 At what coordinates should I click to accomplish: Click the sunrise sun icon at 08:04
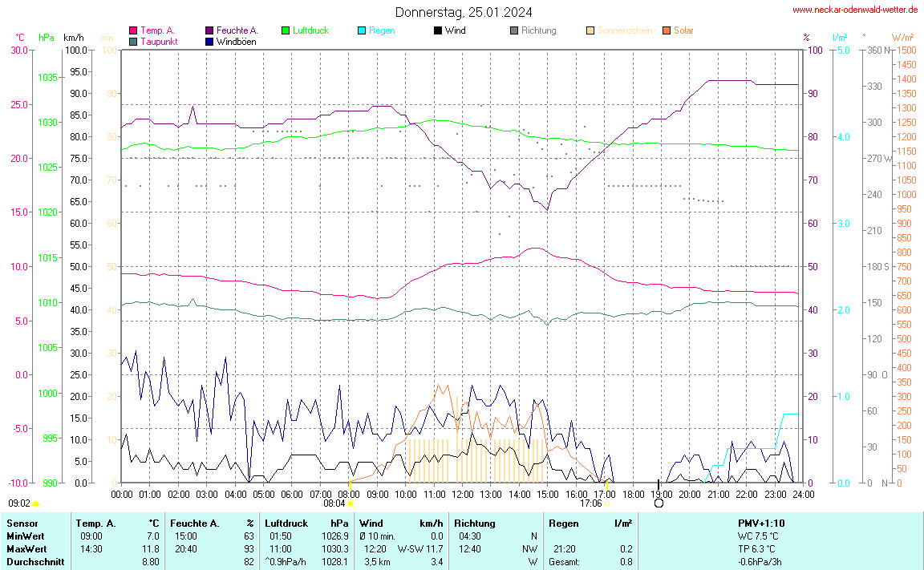coord(351,503)
